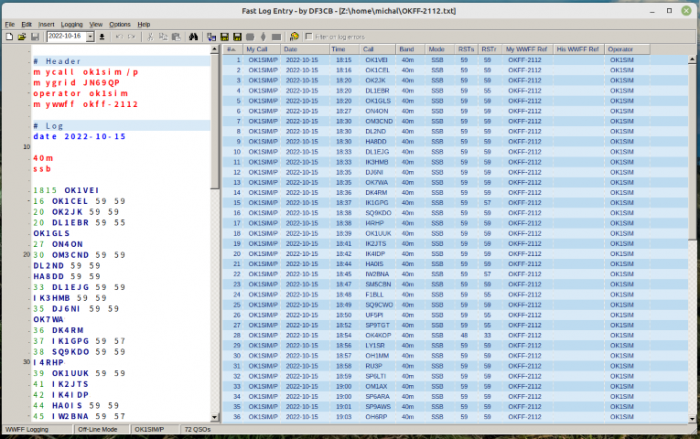The width and height of the screenshot is (700, 439).
Task: Select the mycall ok1sim/p header line
Action: [x=86, y=72]
